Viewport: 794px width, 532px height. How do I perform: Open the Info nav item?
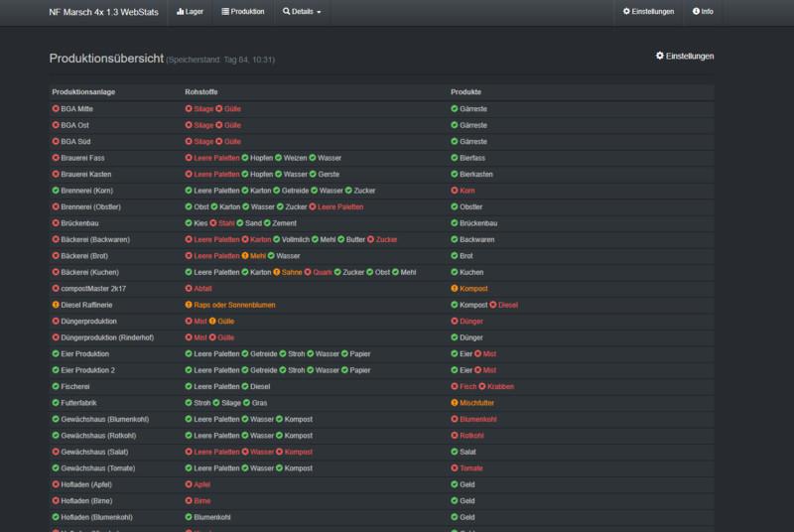pos(703,12)
